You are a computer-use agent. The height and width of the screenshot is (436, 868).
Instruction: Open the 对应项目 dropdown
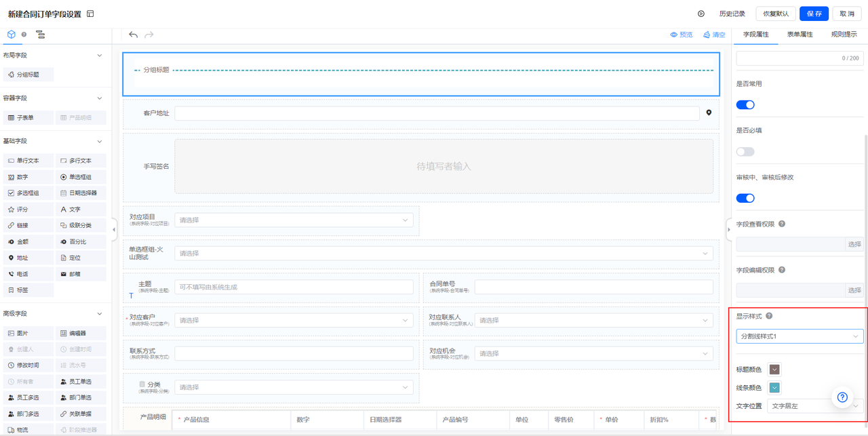coord(294,220)
